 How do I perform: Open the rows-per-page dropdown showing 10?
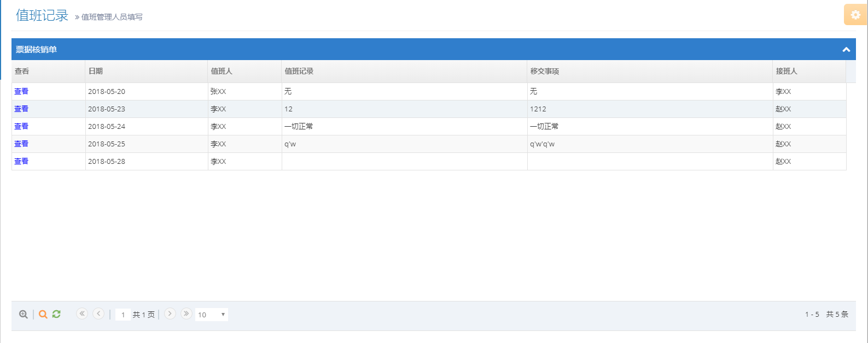(212, 315)
